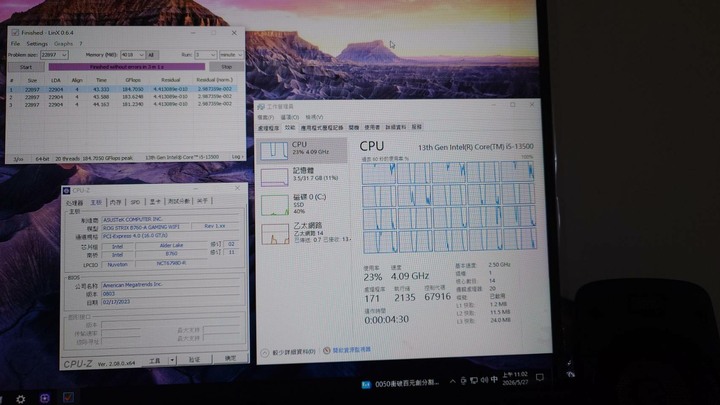Switch to CPU-Z 关于 about tab

click(202, 201)
